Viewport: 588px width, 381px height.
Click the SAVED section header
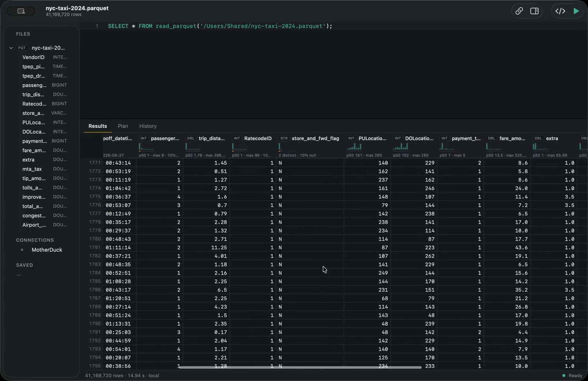click(x=24, y=265)
